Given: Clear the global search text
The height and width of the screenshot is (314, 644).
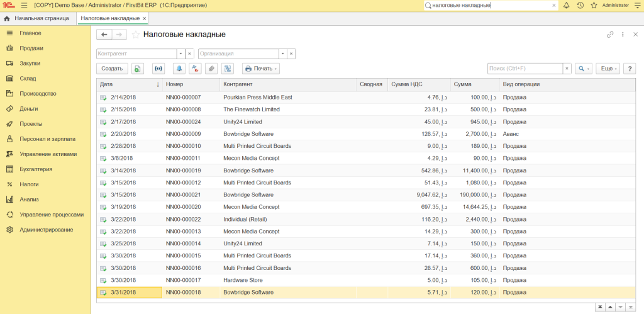Looking at the screenshot, I should point(553,5).
